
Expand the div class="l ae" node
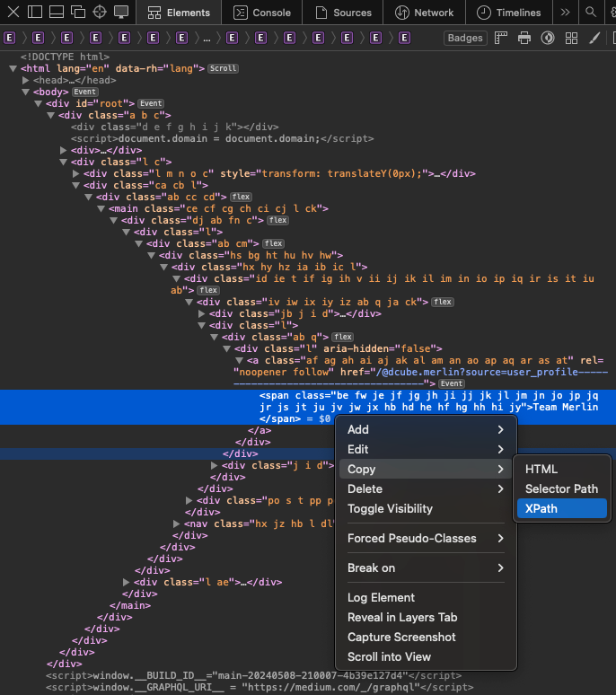[127, 582]
